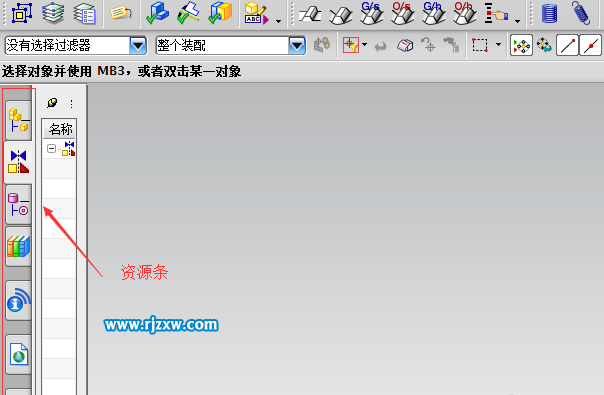Click the curved sheet surface icon

point(341,15)
